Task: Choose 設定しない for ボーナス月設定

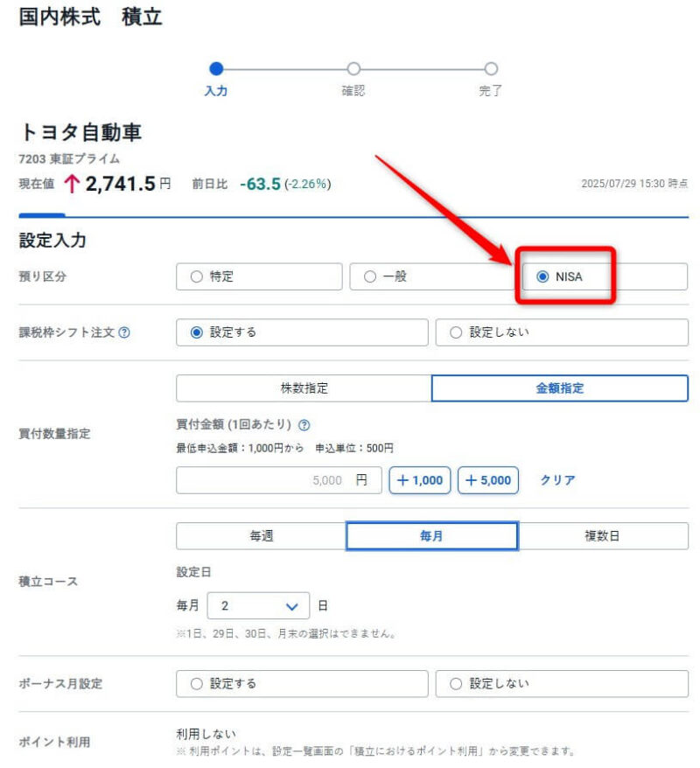Action: (x=562, y=683)
